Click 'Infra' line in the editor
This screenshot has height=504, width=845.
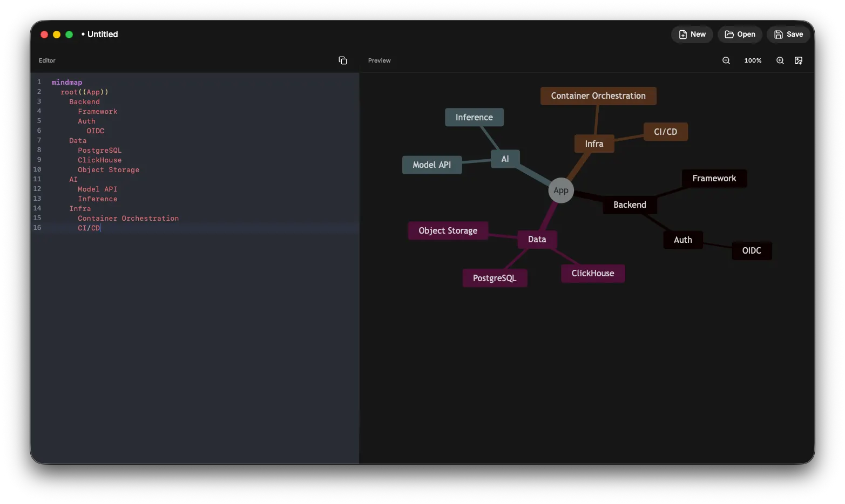pyautogui.click(x=80, y=209)
